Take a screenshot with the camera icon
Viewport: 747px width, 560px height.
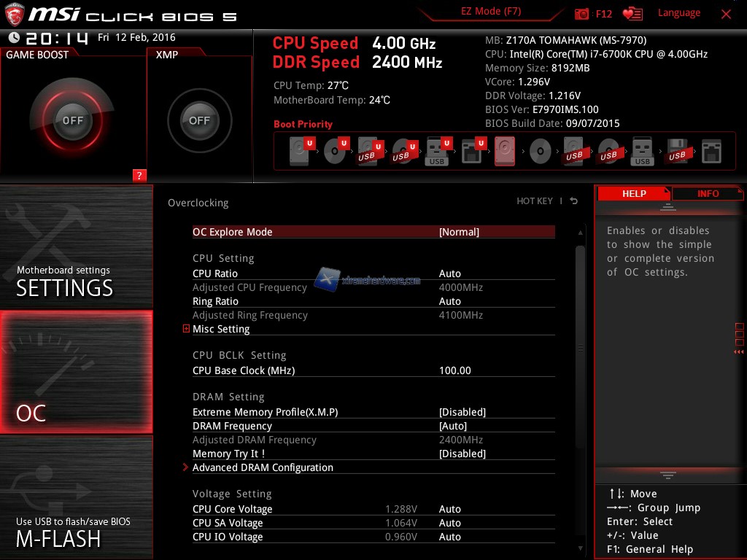(x=581, y=14)
